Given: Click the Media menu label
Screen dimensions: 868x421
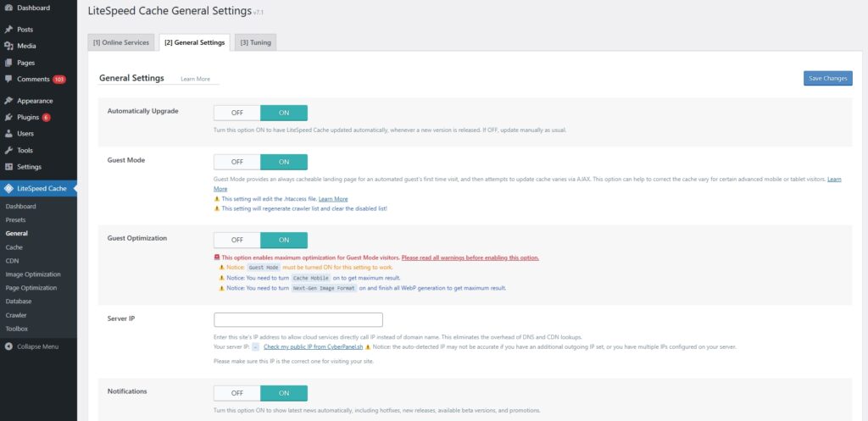Looking at the screenshot, I should tap(26, 46).
